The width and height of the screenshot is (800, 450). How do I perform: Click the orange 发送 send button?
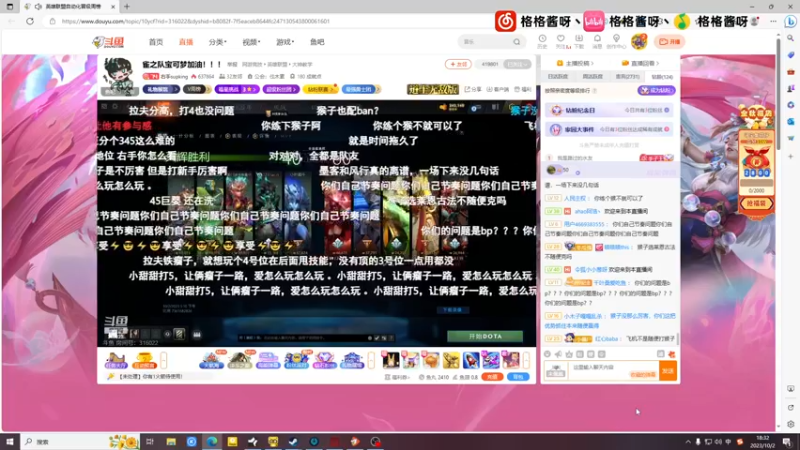coord(668,371)
